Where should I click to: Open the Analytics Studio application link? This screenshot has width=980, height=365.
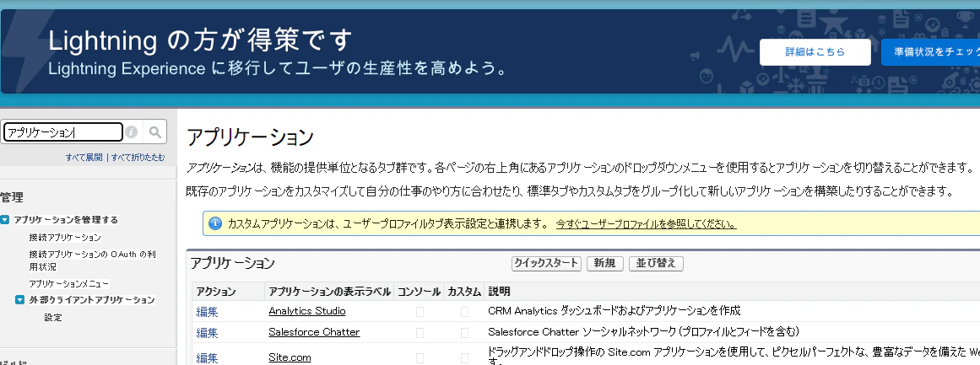[x=307, y=311]
